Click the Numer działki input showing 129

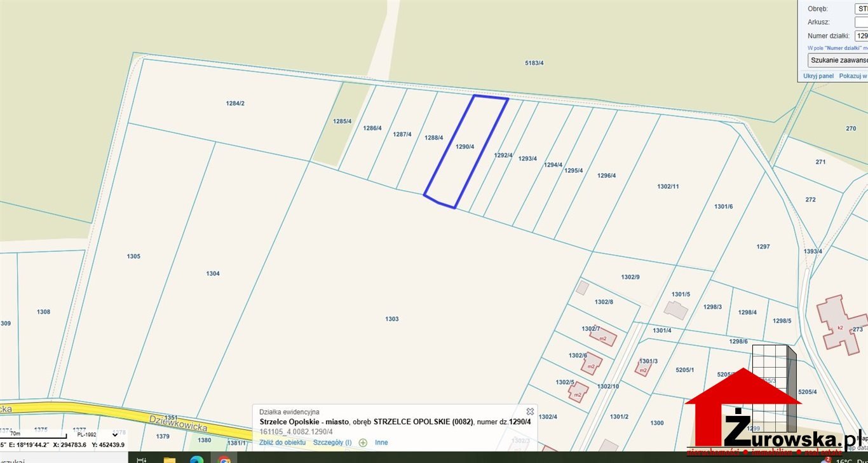pyautogui.click(x=862, y=36)
